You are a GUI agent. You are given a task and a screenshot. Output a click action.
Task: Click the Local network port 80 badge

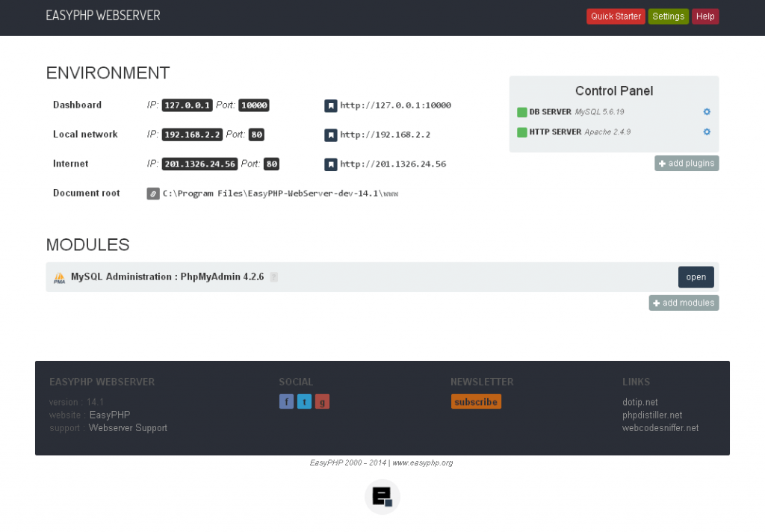point(257,134)
